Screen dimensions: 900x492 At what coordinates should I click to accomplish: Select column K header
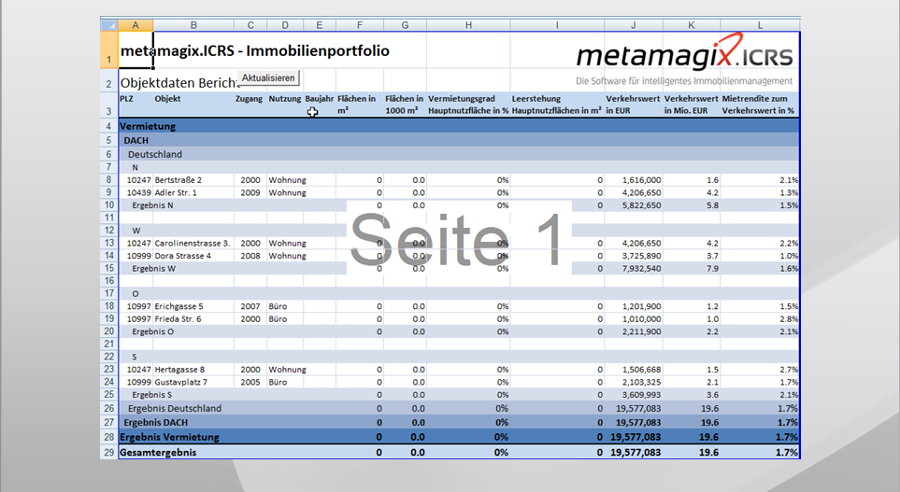[691, 25]
